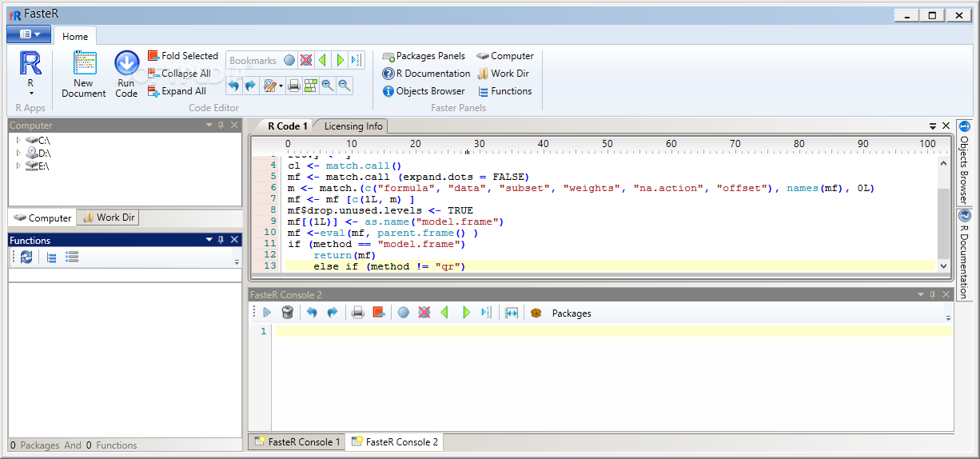Click Collapse All in the ribbon

179,74
